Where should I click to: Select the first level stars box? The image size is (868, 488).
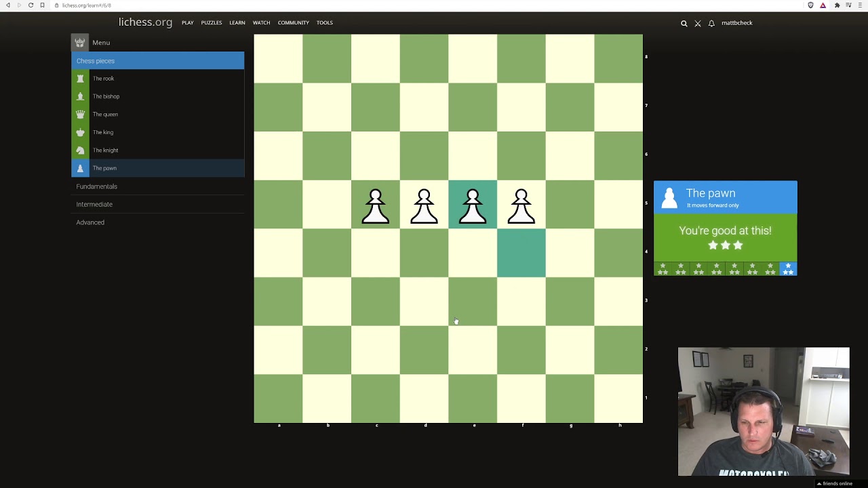(663, 269)
